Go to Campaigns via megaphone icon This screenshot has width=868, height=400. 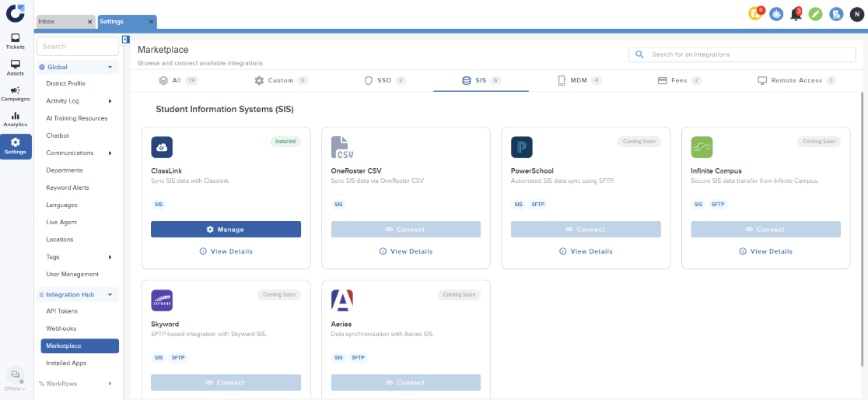16,93
